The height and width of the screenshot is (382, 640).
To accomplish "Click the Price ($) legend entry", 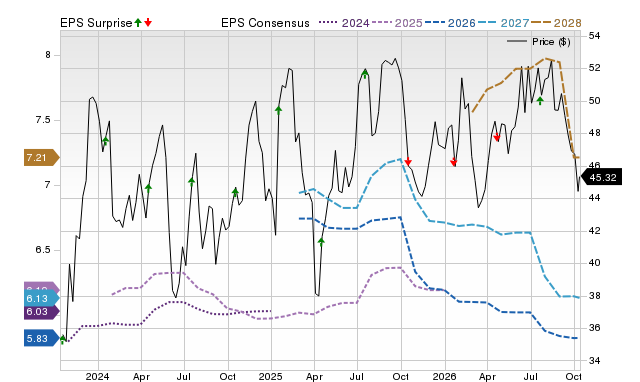I will pyautogui.click(x=539, y=42).
